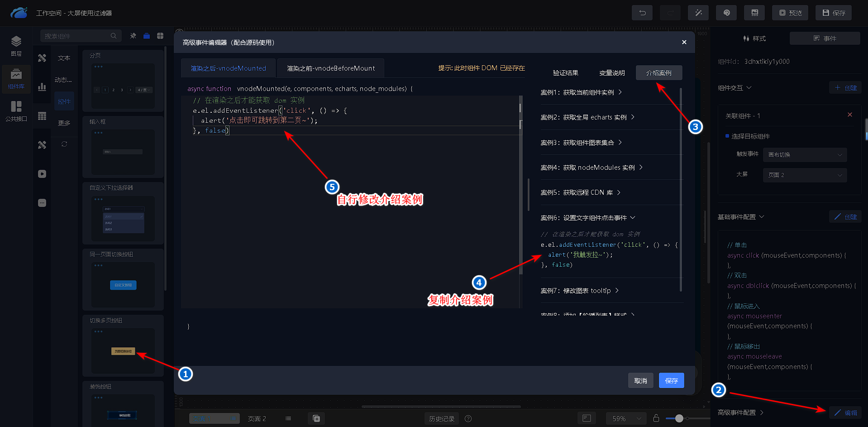Viewport: 868px width, 427px height.
Task: Open the 公共接口 sidebar section
Action: pos(16,111)
